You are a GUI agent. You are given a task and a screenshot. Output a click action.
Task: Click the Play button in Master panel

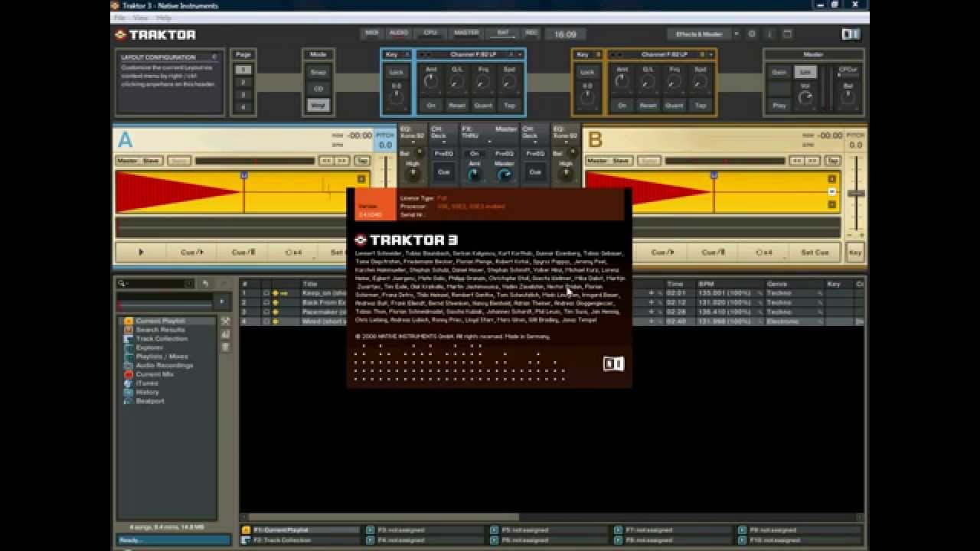pyautogui.click(x=779, y=106)
